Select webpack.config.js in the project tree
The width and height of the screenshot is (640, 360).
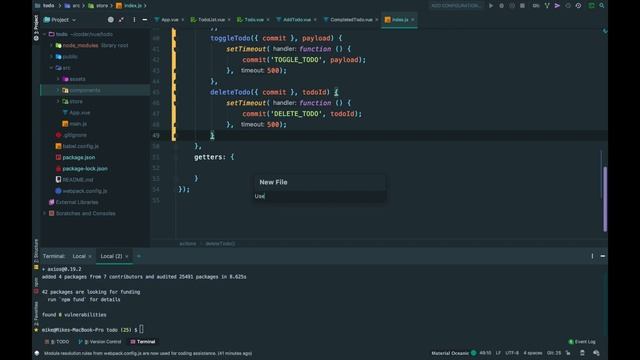85,191
